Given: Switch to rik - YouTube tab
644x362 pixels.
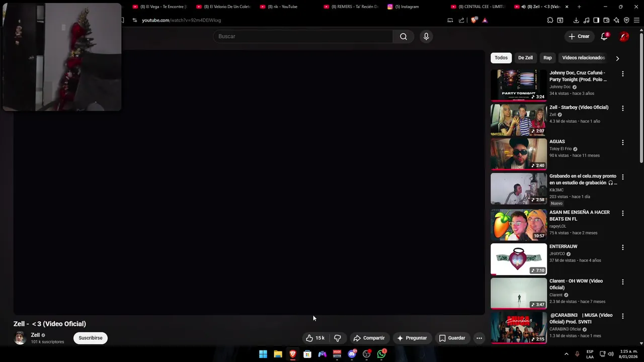Looking at the screenshot, I should tap(287, 7).
